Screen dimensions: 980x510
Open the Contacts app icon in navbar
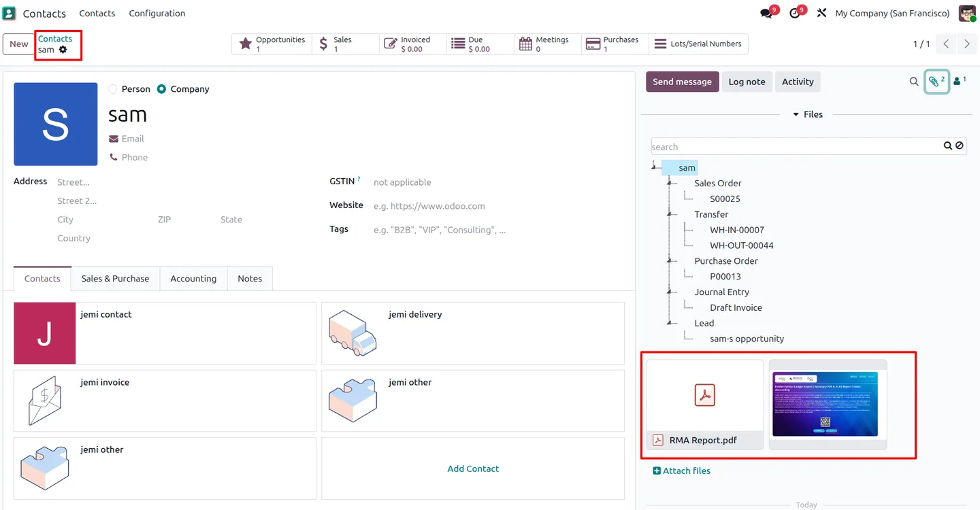tap(10, 14)
